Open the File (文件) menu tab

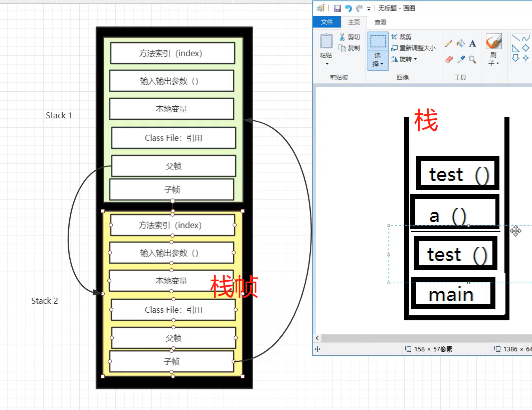[x=327, y=22]
